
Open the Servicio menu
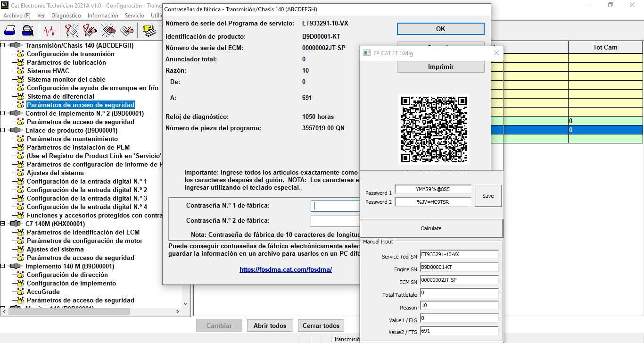[x=134, y=15]
